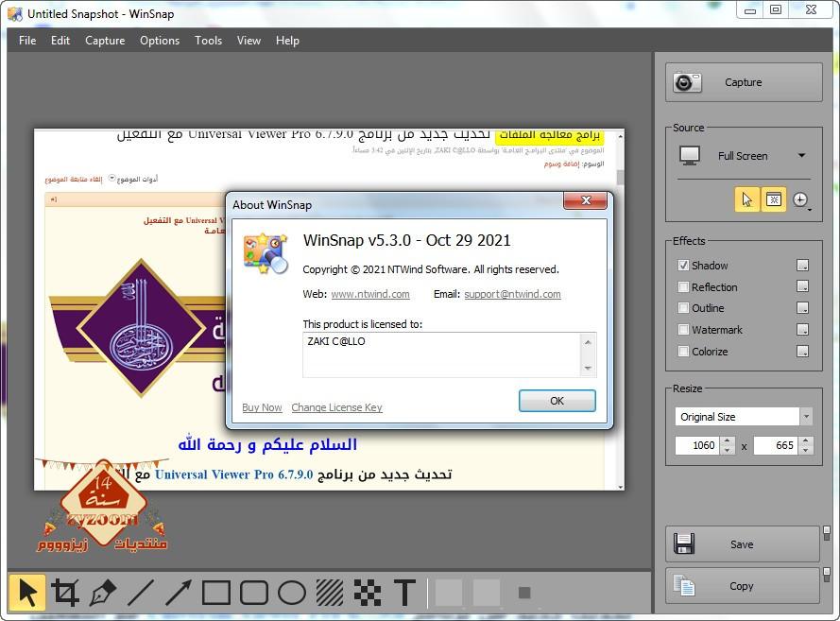840x621 pixels.
Task: Select the Text tool
Action: coord(405,593)
